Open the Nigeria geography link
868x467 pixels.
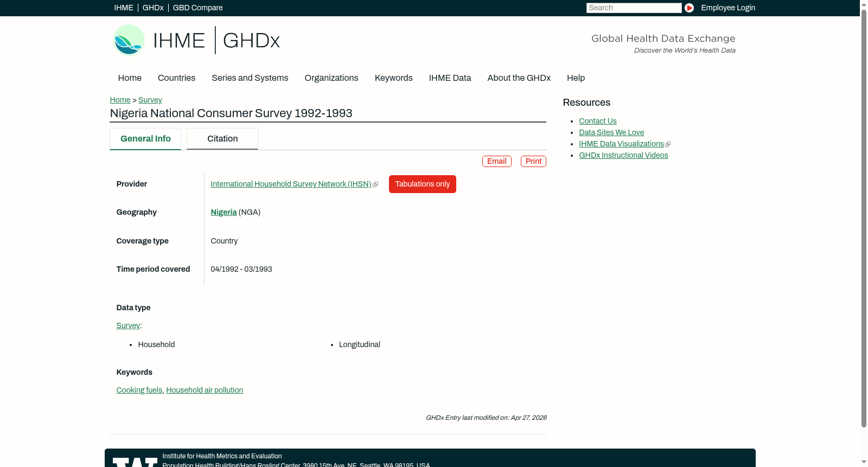[224, 213]
